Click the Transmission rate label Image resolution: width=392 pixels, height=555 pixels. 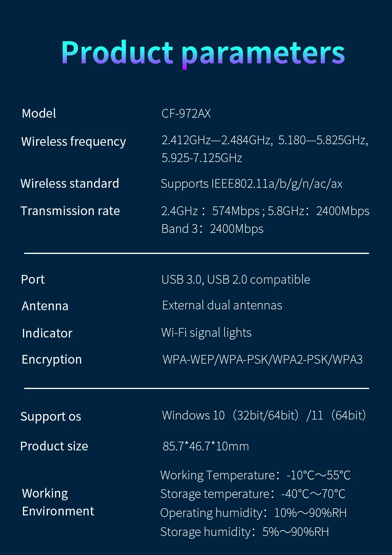tap(70, 211)
